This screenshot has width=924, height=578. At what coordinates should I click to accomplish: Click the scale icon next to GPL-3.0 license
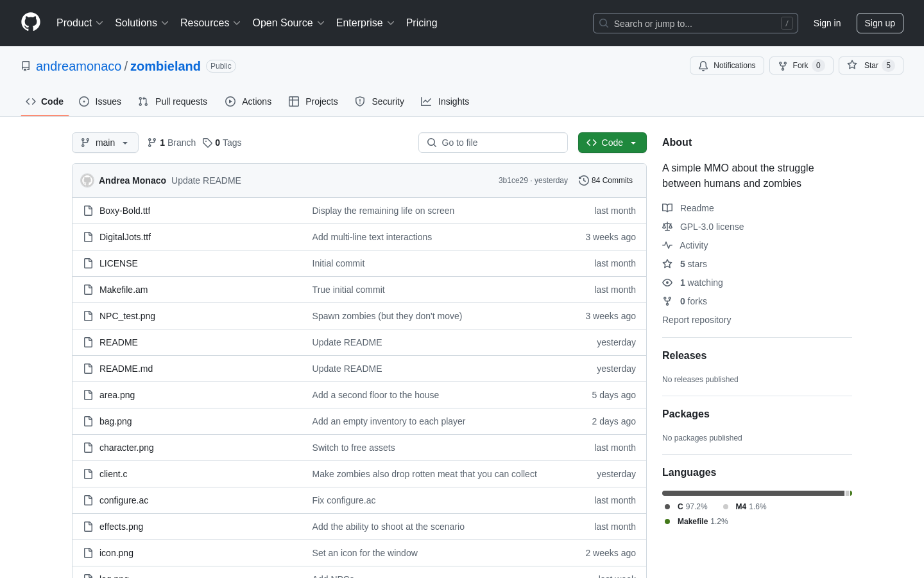click(x=667, y=227)
